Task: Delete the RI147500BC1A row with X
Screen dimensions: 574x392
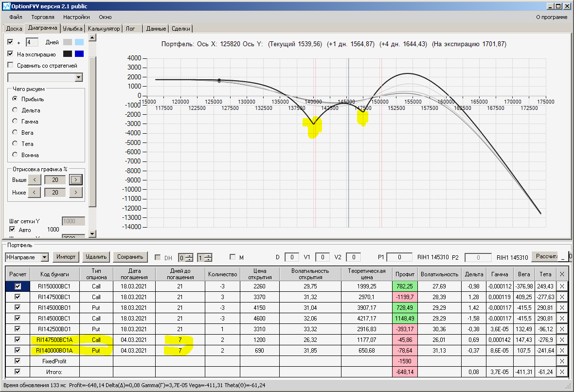Action: (x=562, y=339)
